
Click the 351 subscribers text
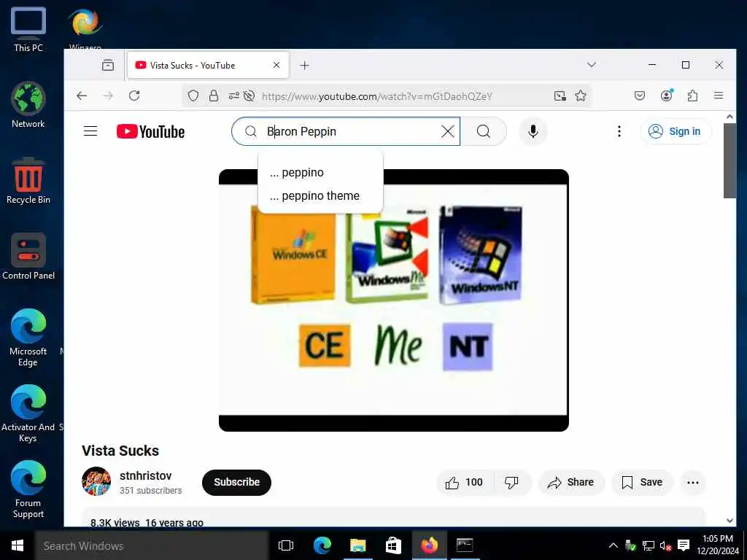tap(150, 491)
